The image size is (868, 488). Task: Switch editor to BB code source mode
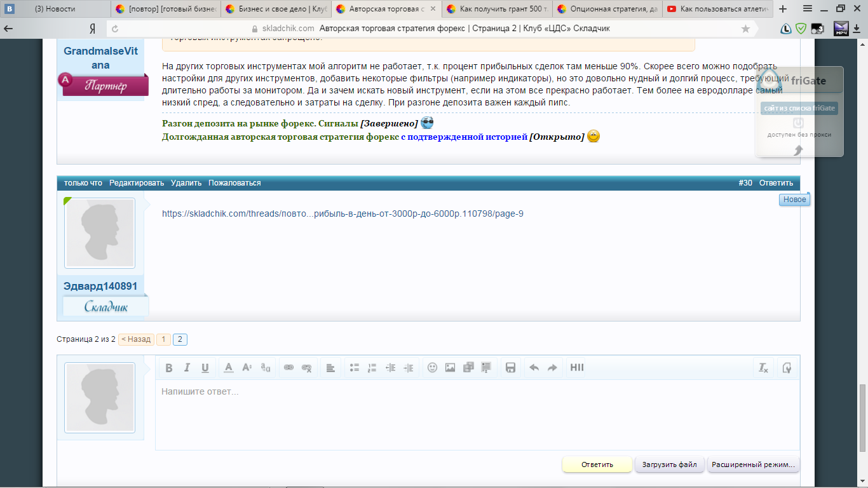pos(787,368)
